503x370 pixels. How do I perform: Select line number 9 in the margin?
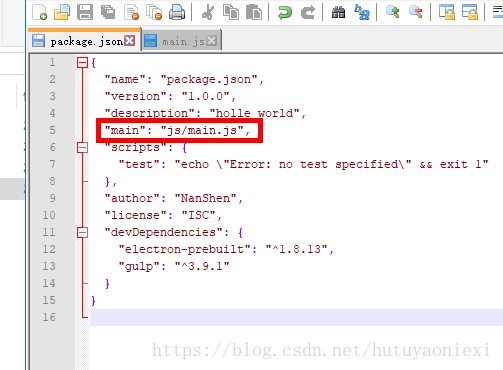click(x=52, y=198)
